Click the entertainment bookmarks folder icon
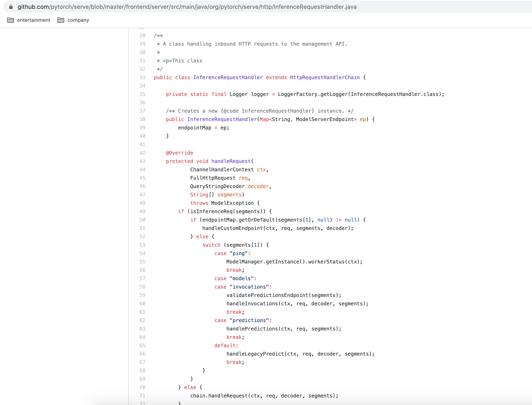 coord(11,20)
